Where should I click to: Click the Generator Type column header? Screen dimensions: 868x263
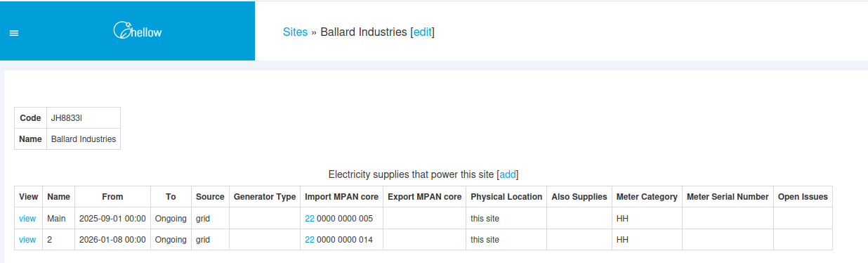(265, 197)
